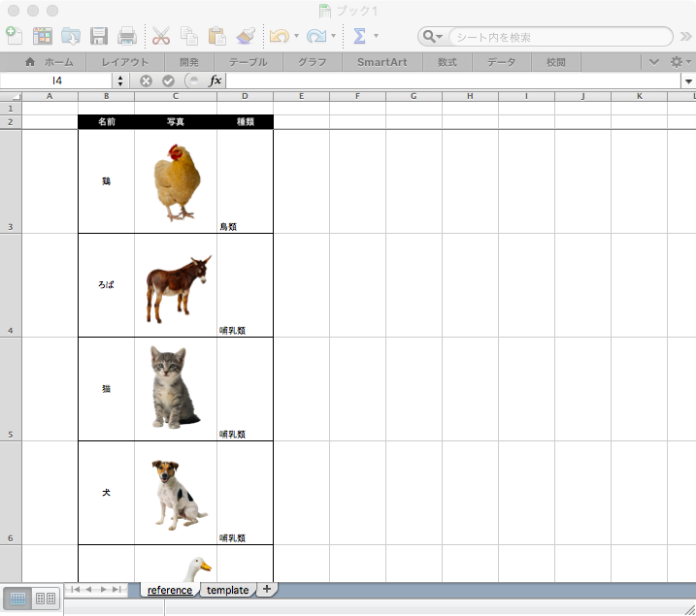The width and height of the screenshot is (696, 616).
Task: Open the SmartArt ribbon tab
Action: tap(381, 61)
